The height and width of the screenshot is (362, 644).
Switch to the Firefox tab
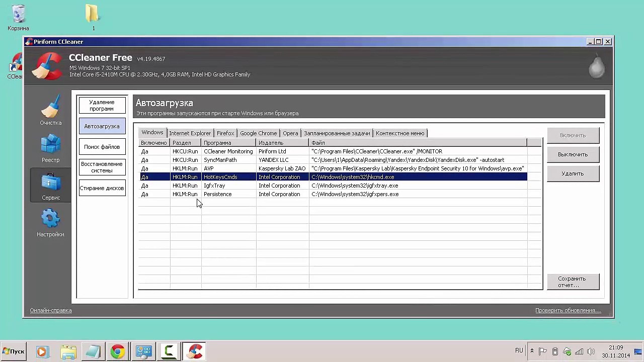[x=225, y=133]
